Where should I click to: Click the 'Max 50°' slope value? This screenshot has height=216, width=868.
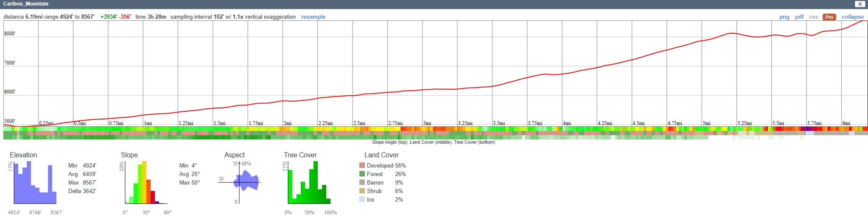pos(190,182)
